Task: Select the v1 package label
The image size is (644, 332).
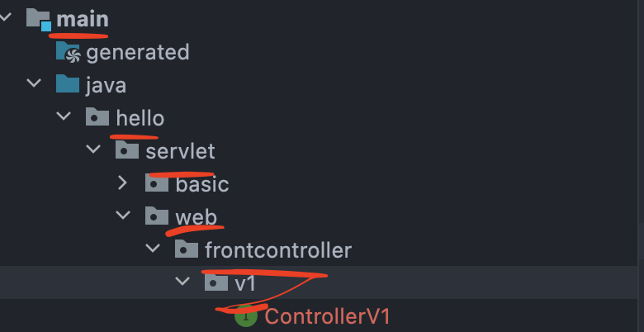Action: click(x=245, y=282)
